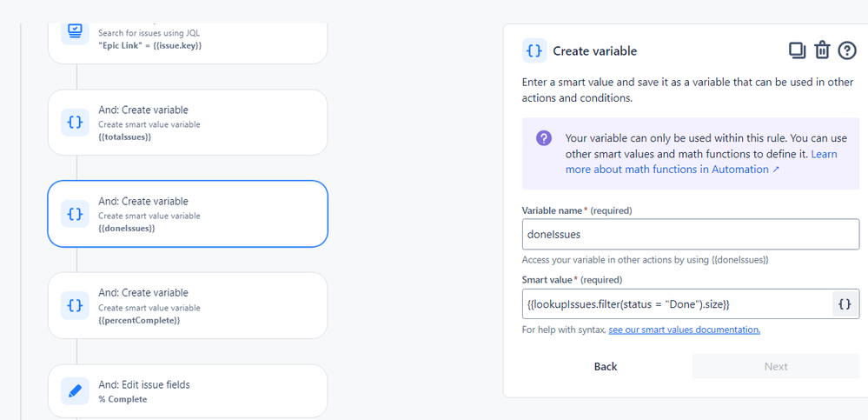868x420 pixels.
Task: Click the Next button
Action: pos(776,366)
